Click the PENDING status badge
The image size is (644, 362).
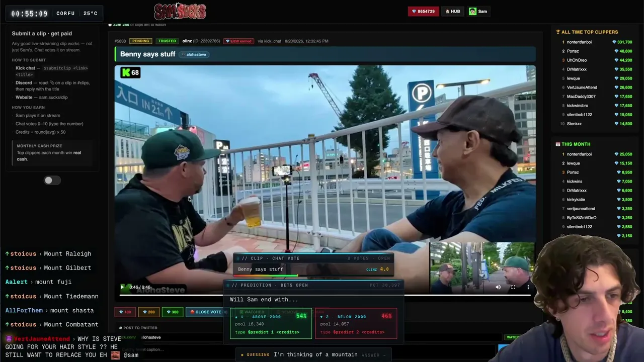pyautogui.click(x=141, y=41)
